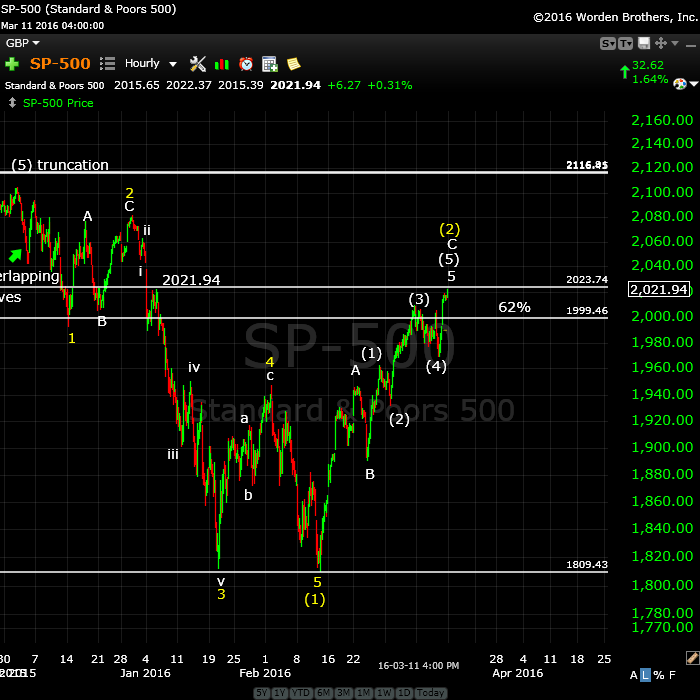Set time range to 3M
The height and width of the screenshot is (700, 700).
click(343, 693)
